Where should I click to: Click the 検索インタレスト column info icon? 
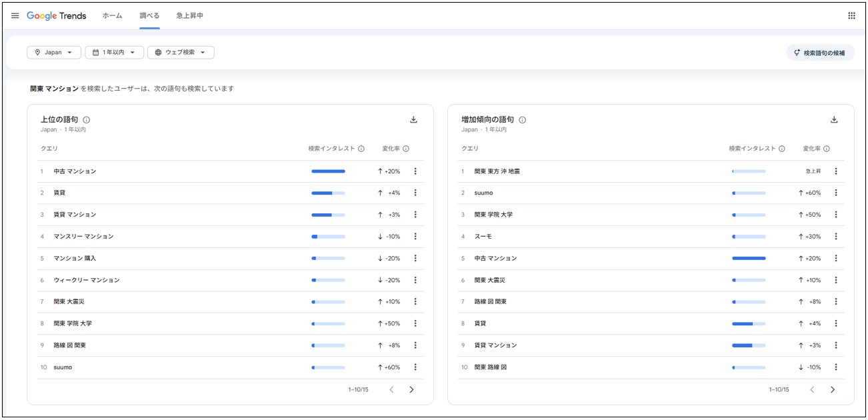tap(362, 149)
